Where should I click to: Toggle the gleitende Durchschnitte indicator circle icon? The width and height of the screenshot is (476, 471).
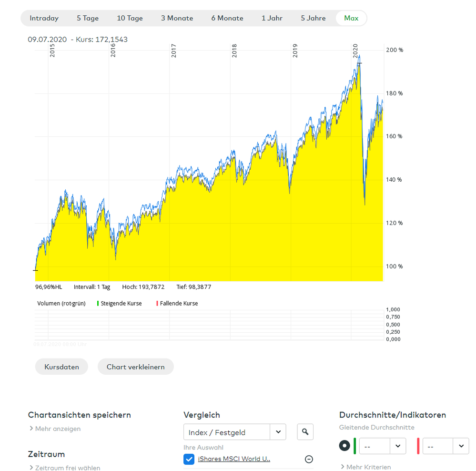click(x=345, y=446)
